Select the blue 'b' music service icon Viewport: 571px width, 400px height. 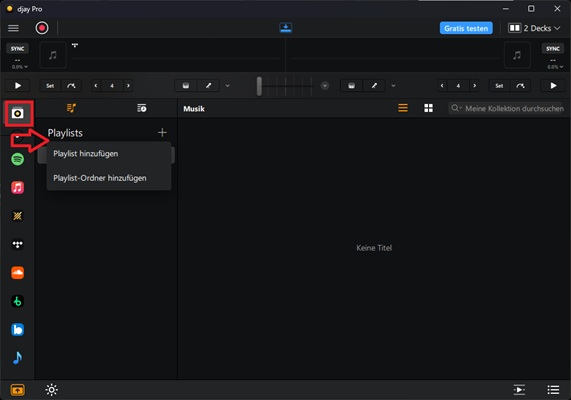point(17,330)
